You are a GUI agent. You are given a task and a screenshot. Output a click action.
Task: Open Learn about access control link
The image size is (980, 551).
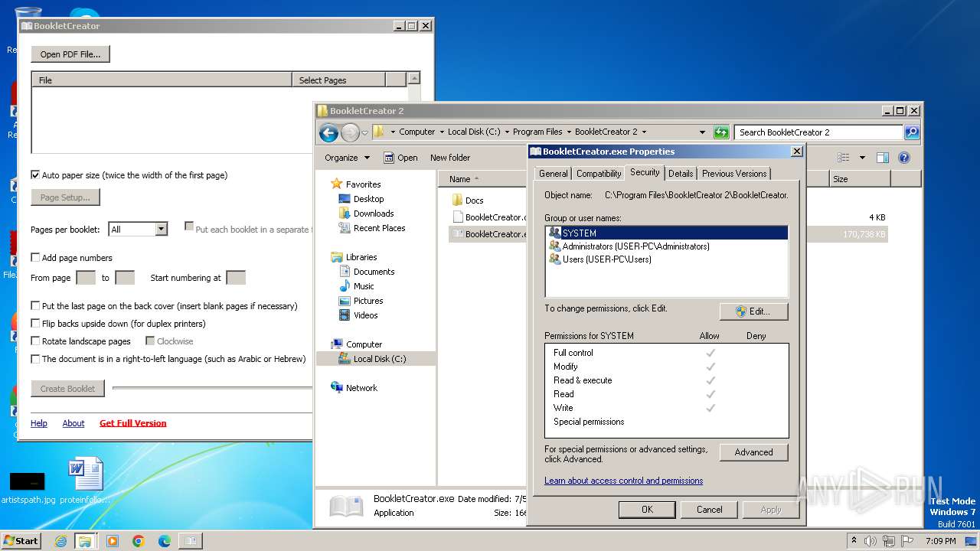coord(623,481)
